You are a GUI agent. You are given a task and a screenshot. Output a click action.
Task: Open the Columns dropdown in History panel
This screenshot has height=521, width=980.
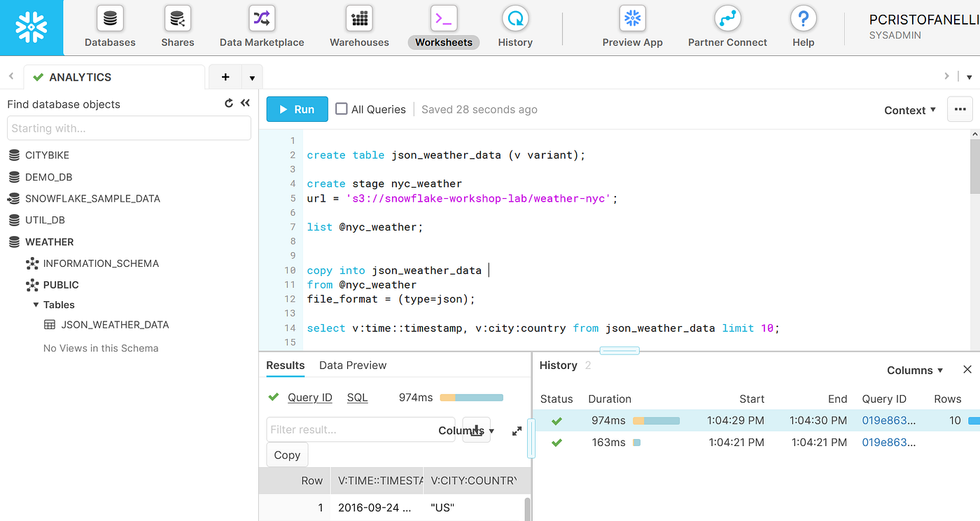tap(914, 370)
